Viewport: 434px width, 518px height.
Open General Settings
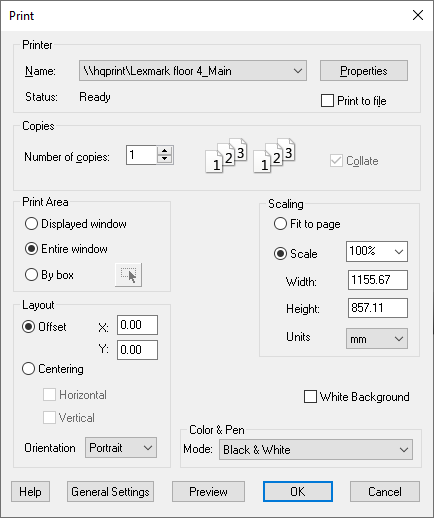110,491
